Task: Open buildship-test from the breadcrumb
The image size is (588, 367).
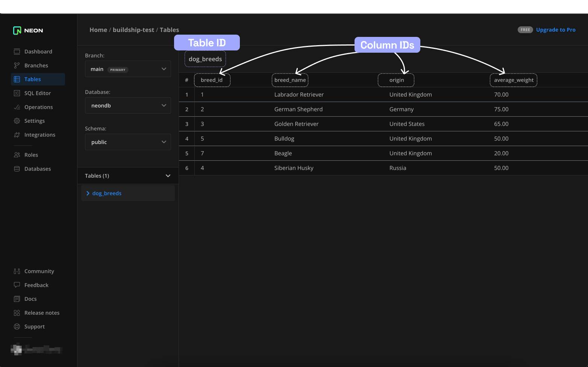Action: 133,30
